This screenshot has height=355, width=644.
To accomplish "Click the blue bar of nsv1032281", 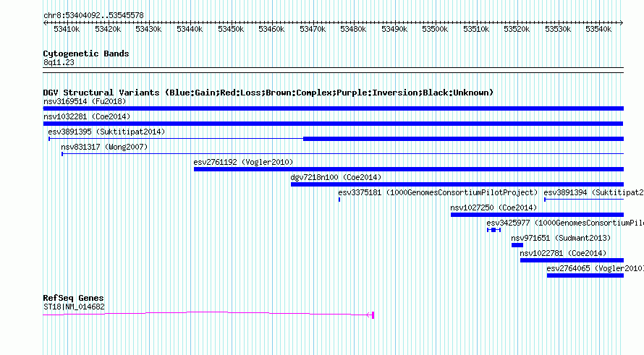I will pos(333,124).
